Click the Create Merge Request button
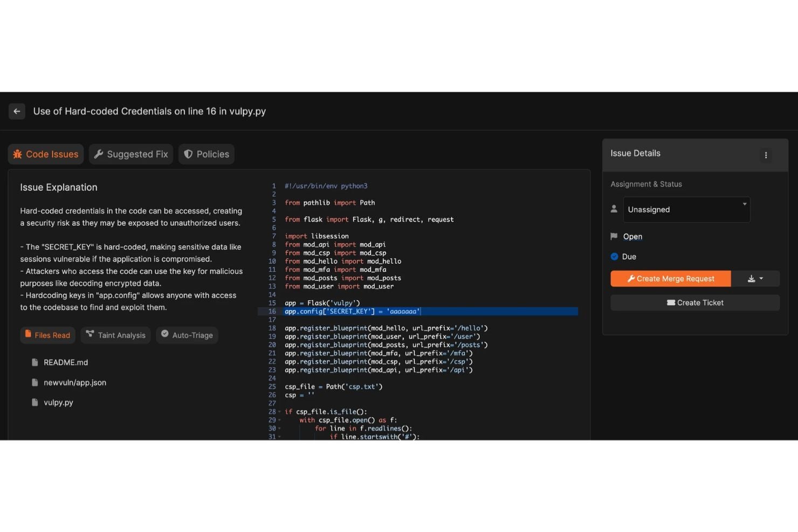Image resolution: width=798 pixels, height=532 pixels. [x=670, y=279]
